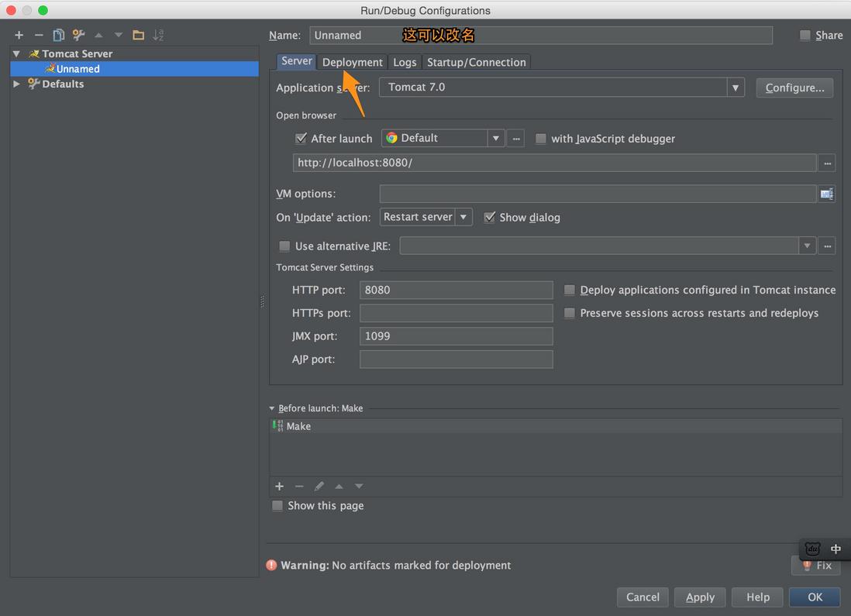The image size is (851, 616).
Task: Toggle Chinese input mode indicator
Action: point(835,549)
